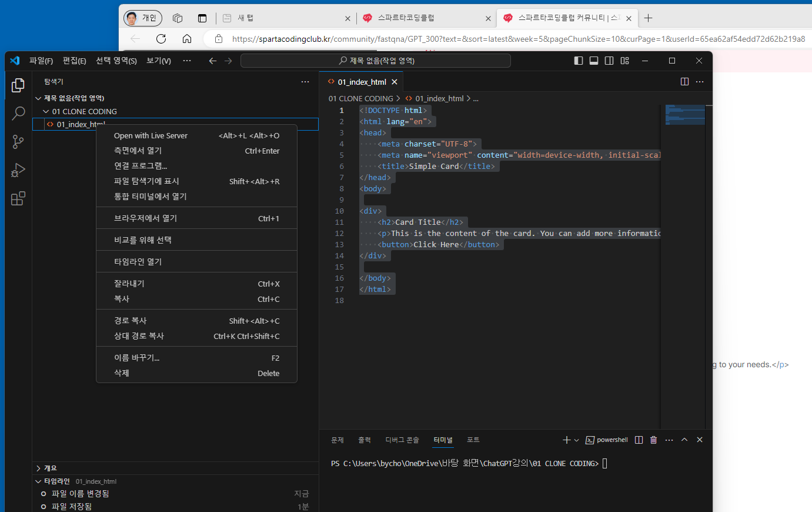Click the VS Code logo icon
The width and height of the screenshot is (812, 512).
pos(15,61)
